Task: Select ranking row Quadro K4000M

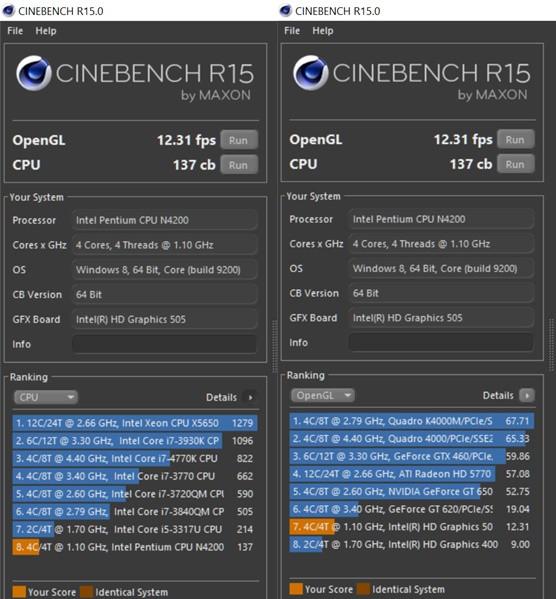Action: pyautogui.click(x=412, y=421)
